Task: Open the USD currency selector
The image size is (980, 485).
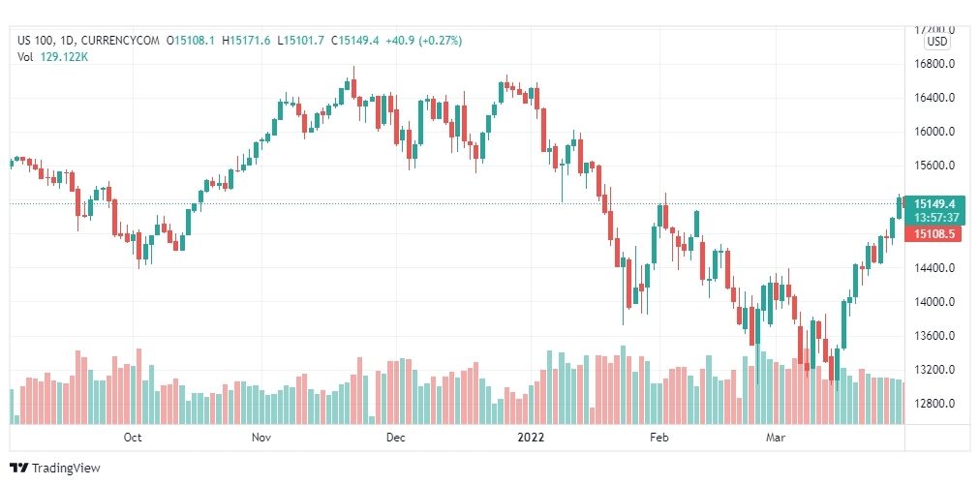Action: click(x=936, y=42)
